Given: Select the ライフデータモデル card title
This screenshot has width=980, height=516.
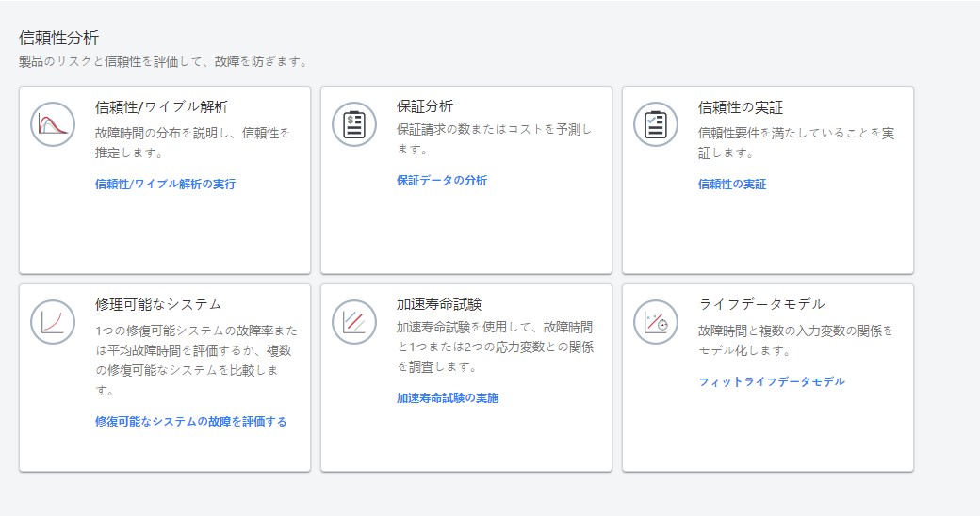Looking at the screenshot, I should (761, 304).
